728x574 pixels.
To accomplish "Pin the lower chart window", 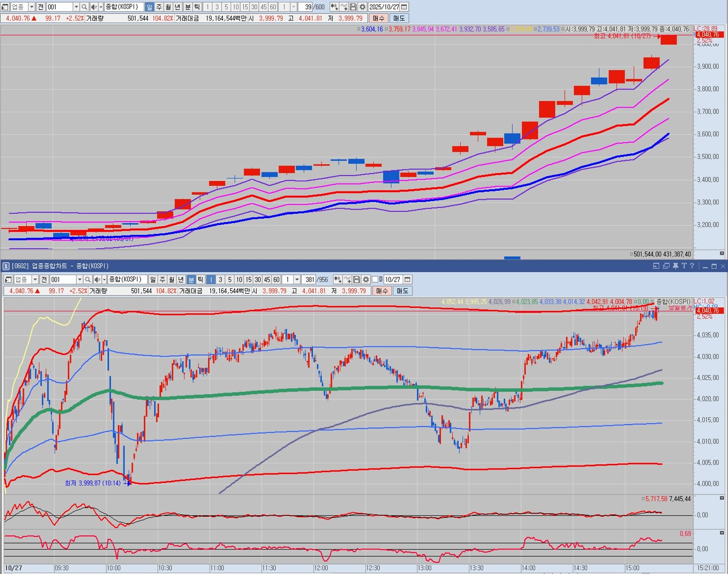I will point(675,266).
